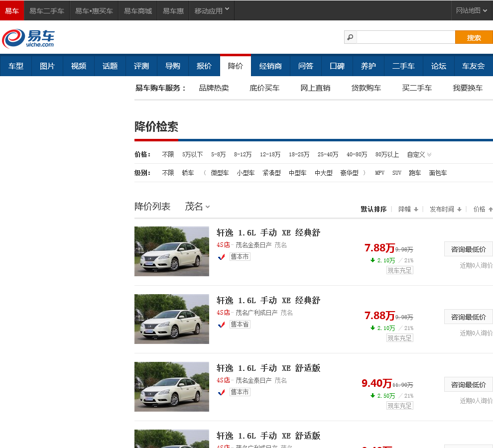Switch to the 经销商 nav tab
Image resolution: width=493 pixels, height=448 pixels.
click(270, 66)
